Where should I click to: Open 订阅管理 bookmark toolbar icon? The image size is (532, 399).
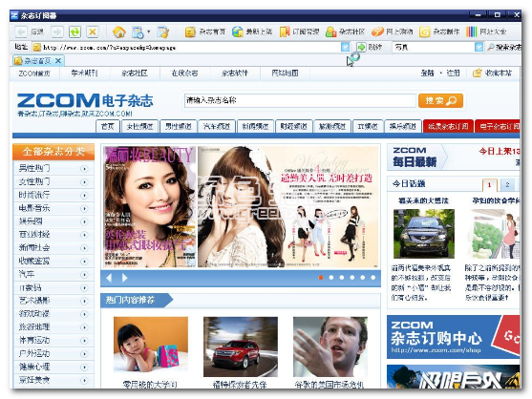click(x=299, y=31)
